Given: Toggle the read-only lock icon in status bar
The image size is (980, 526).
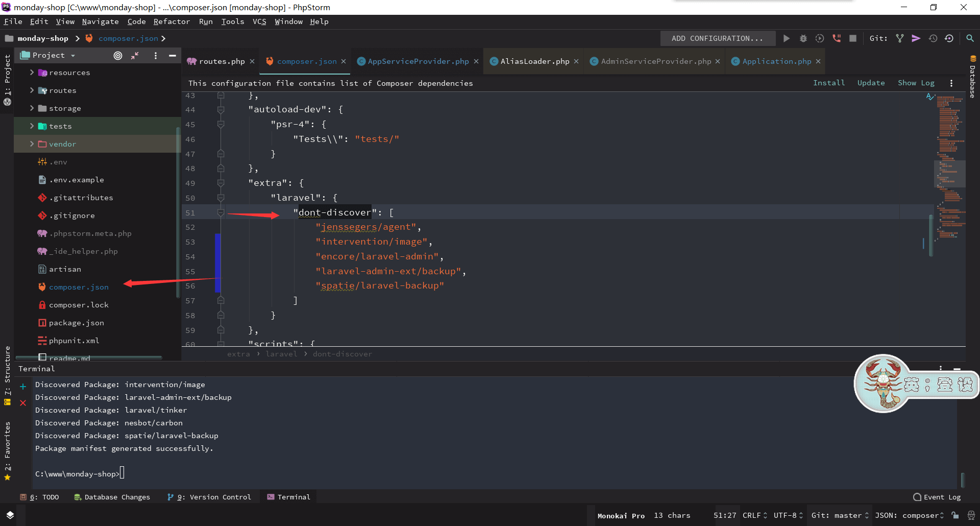Looking at the screenshot, I should pos(955,515).
